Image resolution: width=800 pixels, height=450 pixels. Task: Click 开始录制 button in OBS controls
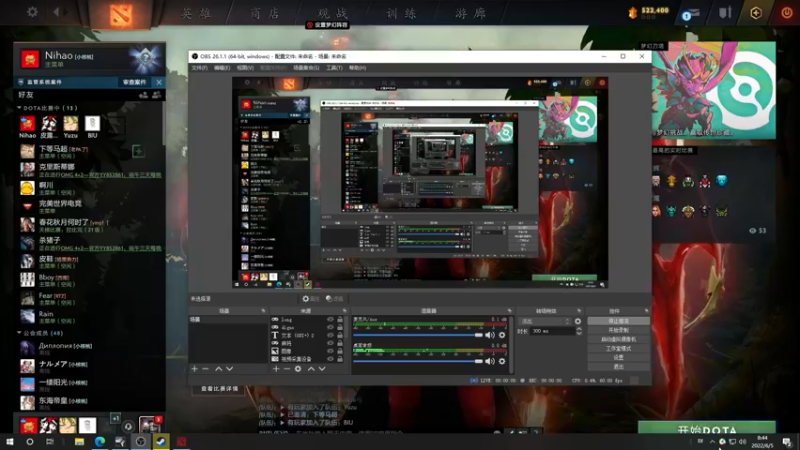coord(618,330)
